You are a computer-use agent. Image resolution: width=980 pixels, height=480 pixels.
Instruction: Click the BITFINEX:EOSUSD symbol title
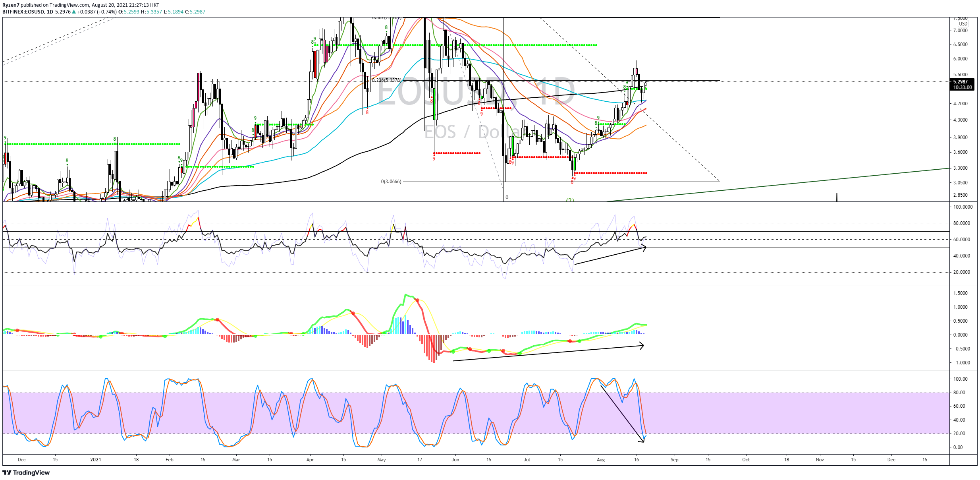click(23, 12)
